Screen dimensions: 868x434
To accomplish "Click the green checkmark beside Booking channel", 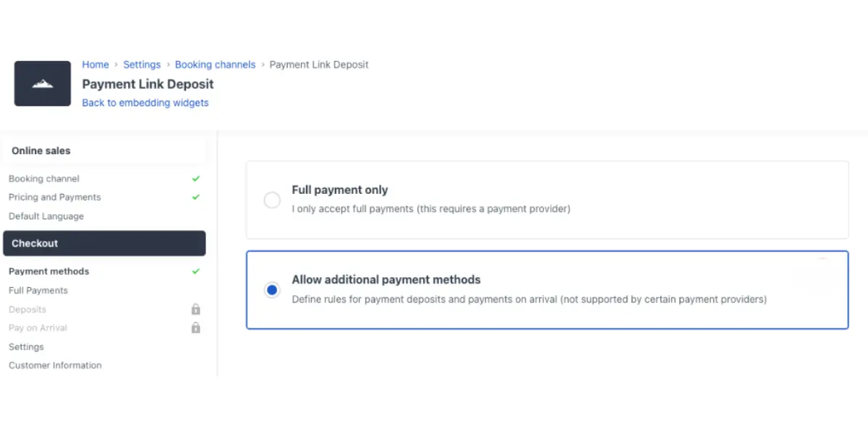I will coord(195,179).
